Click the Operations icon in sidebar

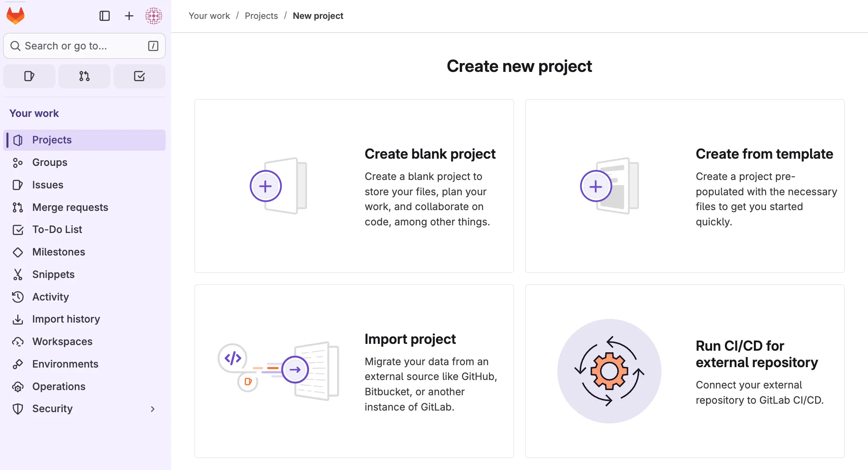tap(18, 386)
